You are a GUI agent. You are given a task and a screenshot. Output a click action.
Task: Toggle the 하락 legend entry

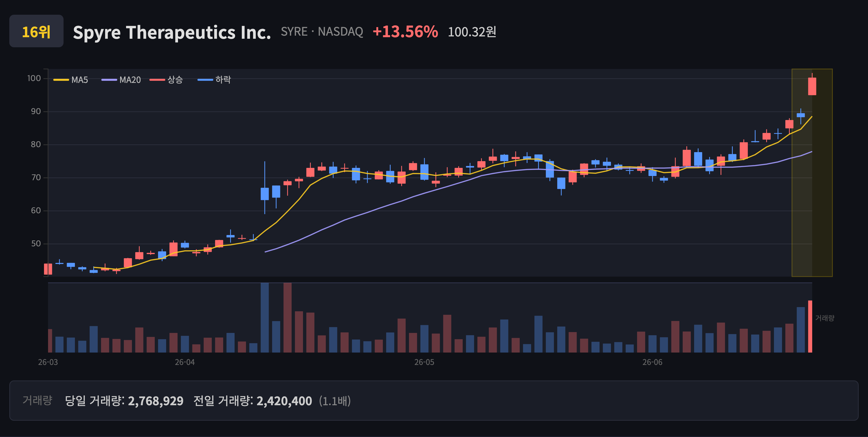tap(214, 80)
